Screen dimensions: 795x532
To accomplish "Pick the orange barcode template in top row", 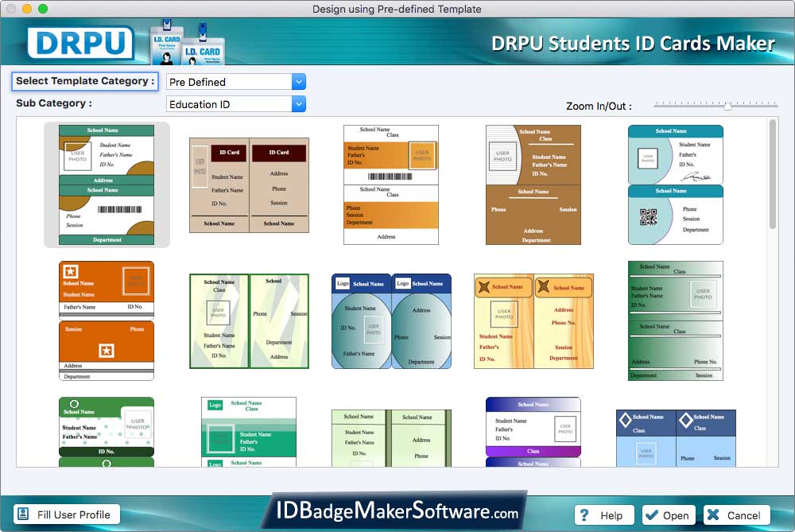I will coord(390,184).
